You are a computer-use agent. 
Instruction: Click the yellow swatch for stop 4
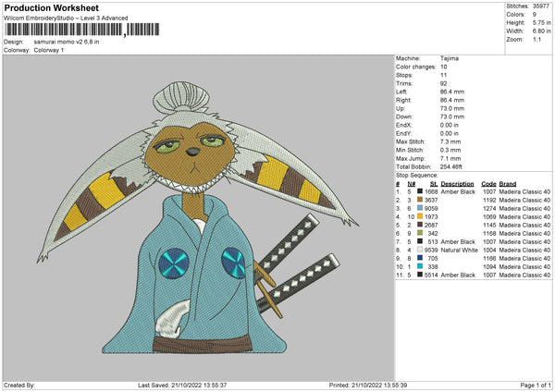tap(420, 216)
